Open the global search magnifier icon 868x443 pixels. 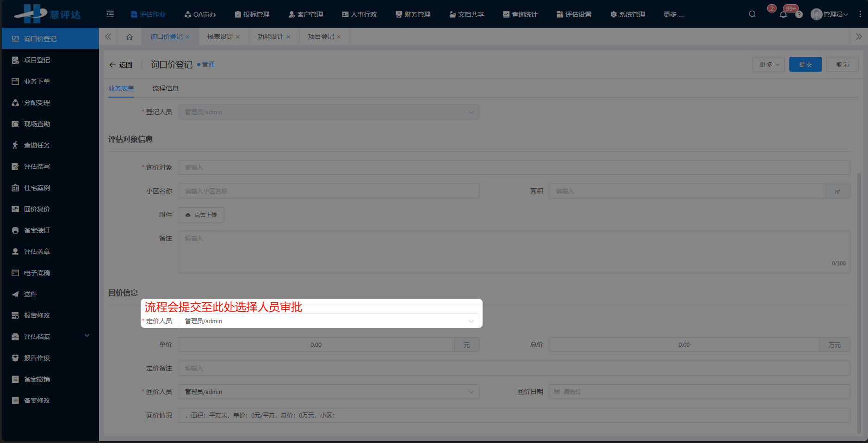click(x=752, y=14)
